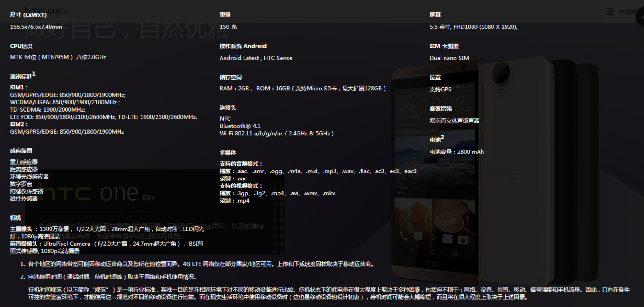The image size is (644, 307).
Task: Click the product specs list icon
Action: [610, 12]
